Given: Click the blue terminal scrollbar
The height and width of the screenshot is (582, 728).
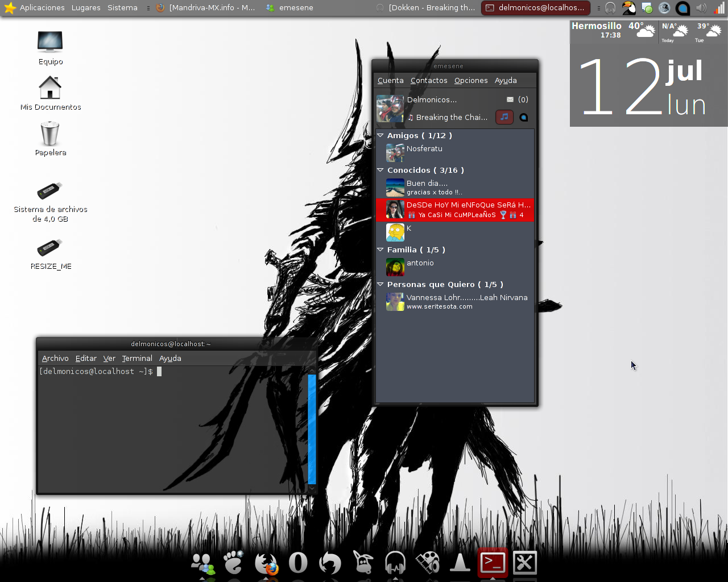Looking at the screenshot, I should [x=312, y=429].
